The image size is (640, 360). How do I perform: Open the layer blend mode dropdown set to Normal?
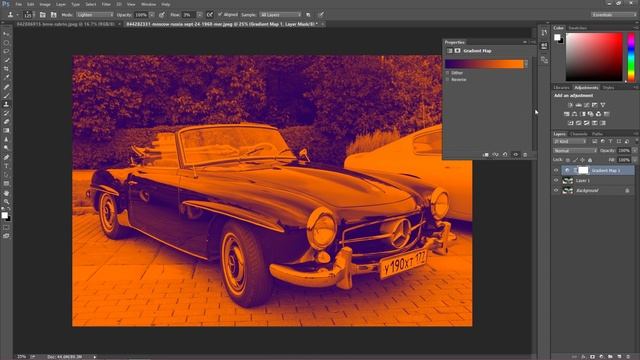coord(575,151)
